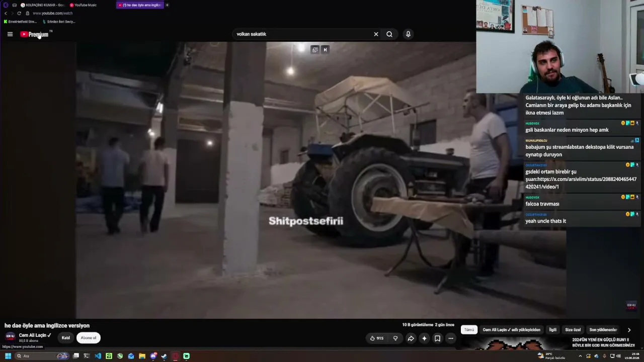644x362 pixels.
Task: Select the Tümü filter chip
Action: tap(469, 330)
